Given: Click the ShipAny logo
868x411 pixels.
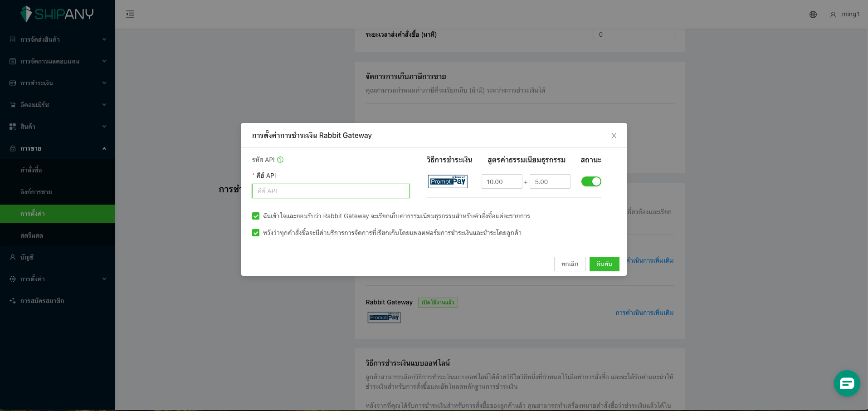Looking at the screenshot, I should (x=57, y=14).
